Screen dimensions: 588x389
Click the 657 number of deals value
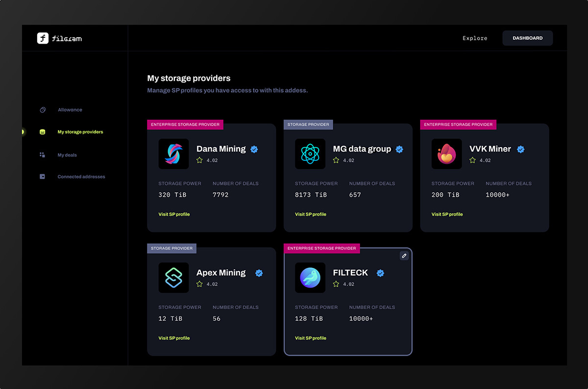pyautogui.click(x=355, y=195)
